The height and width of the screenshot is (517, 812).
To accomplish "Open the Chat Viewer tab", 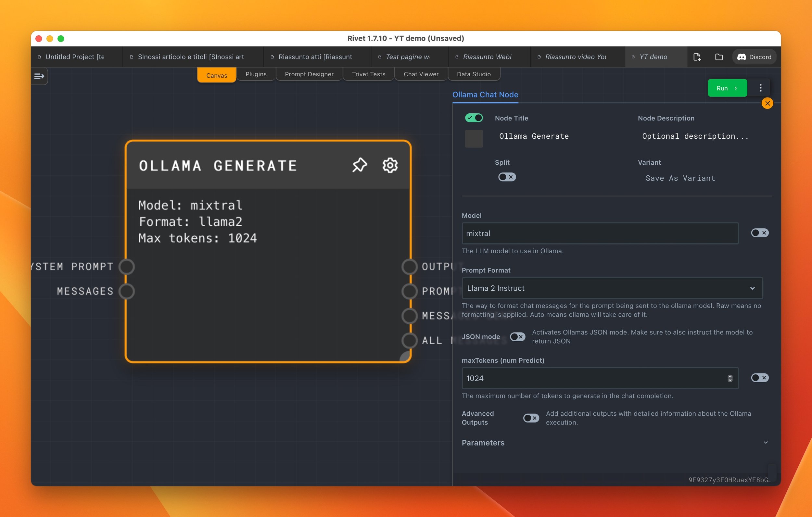I will 421,74.
